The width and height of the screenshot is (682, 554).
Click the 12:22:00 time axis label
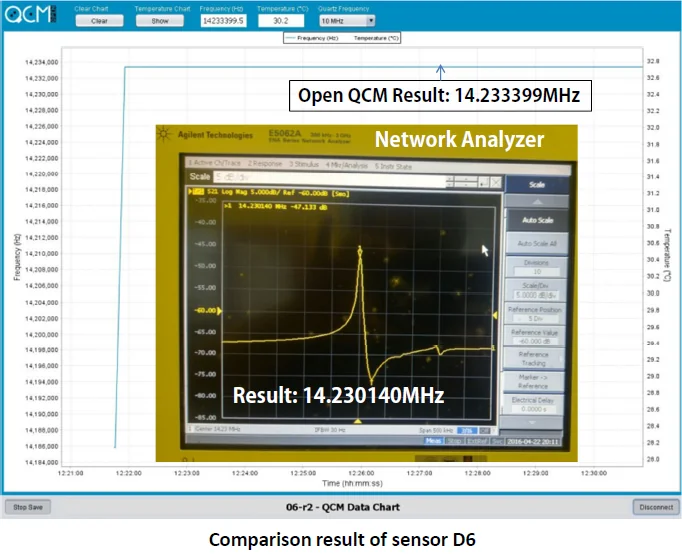128,473
